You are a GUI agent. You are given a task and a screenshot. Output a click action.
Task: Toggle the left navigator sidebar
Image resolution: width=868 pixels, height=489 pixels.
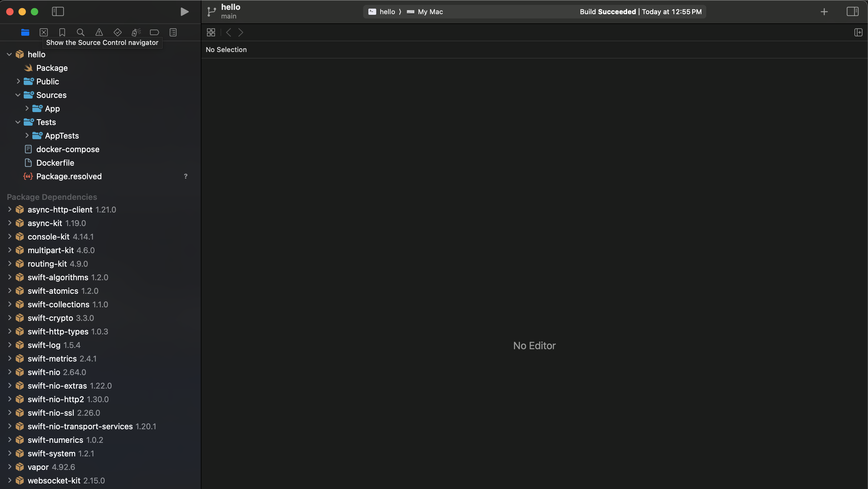pos(58,12)
